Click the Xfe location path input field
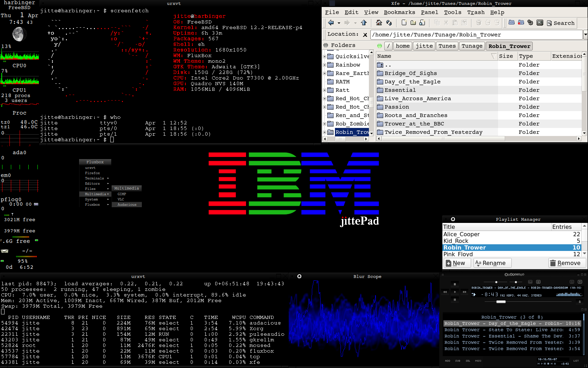This screenshot has width=588, height=368. [x=476, y=35]
